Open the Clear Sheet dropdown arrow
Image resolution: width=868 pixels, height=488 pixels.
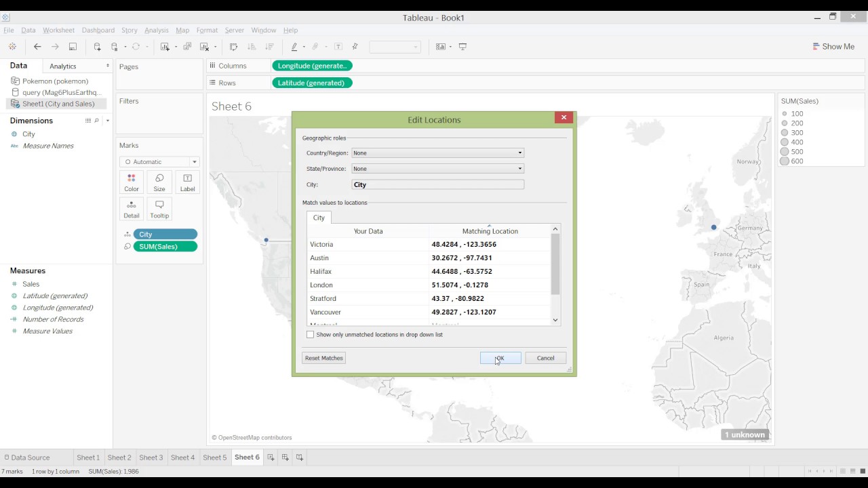[x=214, y=47]
